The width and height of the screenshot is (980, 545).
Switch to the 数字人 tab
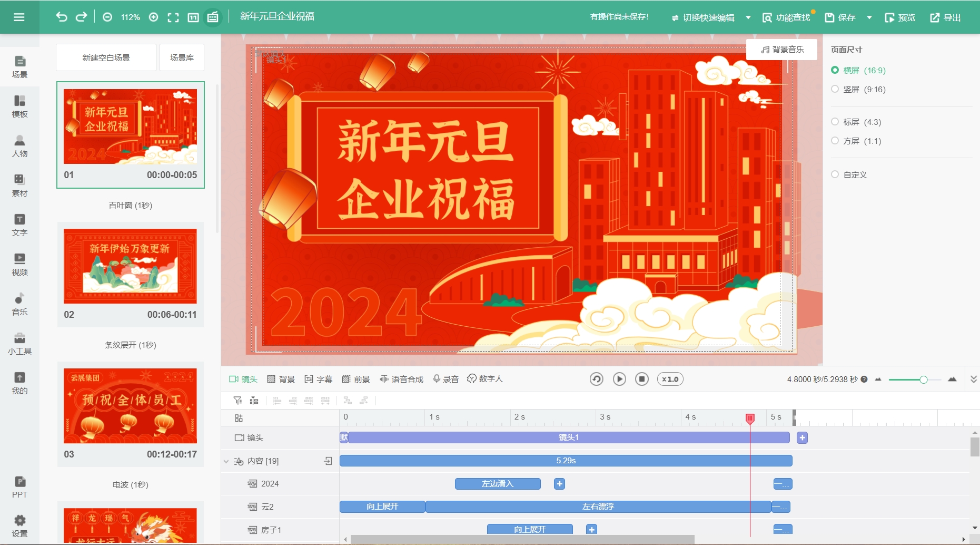pos(485,379)
